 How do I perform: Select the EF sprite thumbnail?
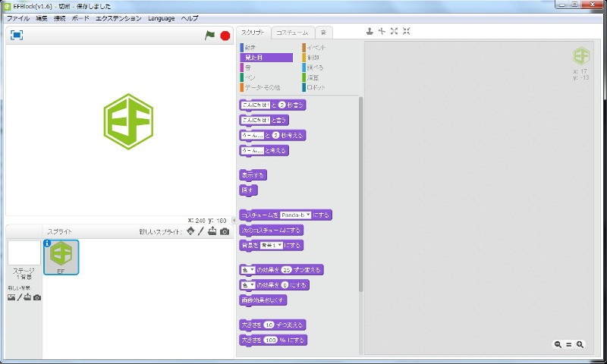coord(61,257)
